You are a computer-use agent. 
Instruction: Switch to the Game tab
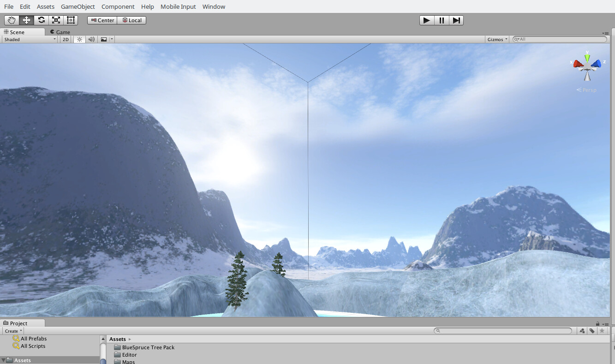click(x=60, y=32)
